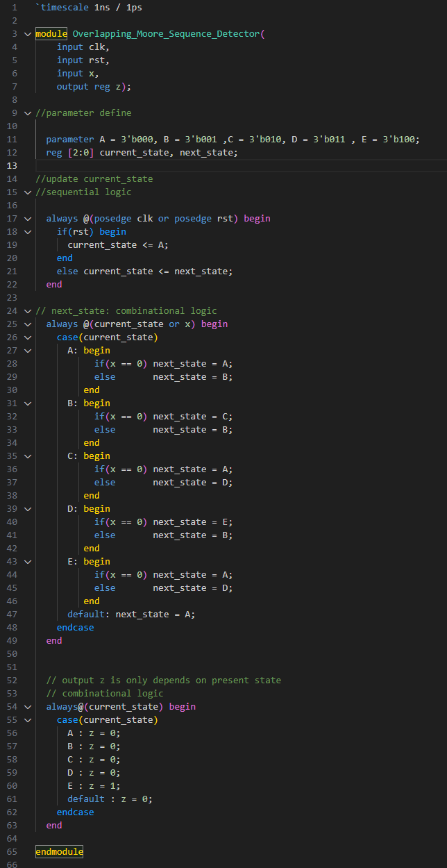
Task: Click the endcase keyword on line 48
Action: point(75,628)
